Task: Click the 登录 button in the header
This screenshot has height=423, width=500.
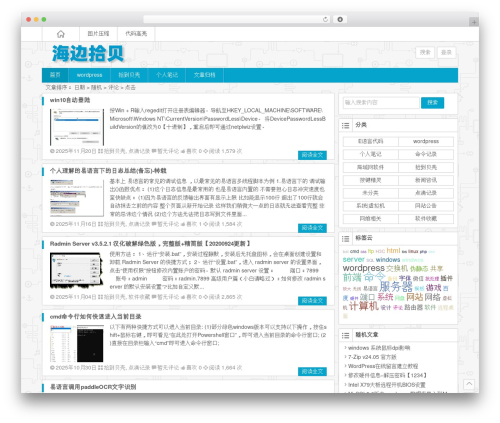Action: coord(446,52)
